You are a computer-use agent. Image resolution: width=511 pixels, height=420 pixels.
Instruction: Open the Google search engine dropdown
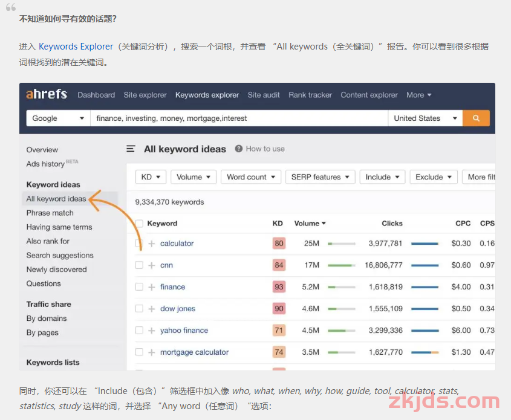pos(58,118)
